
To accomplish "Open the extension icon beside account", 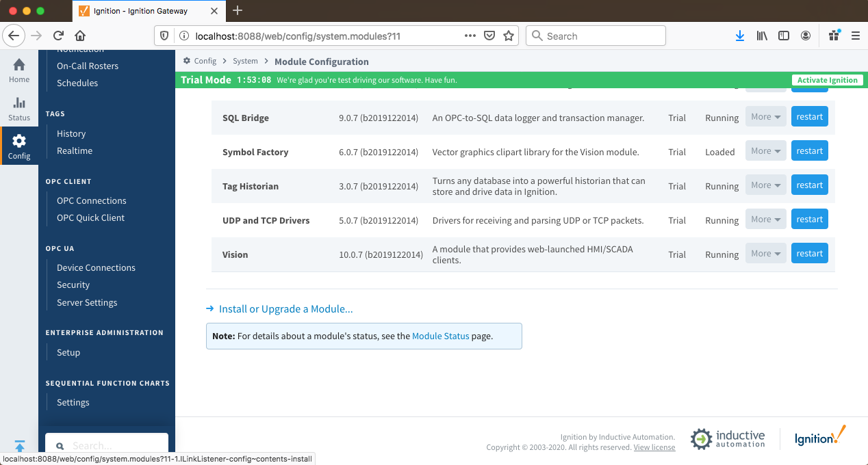I will pyautogui.click(x=834, y=36).
